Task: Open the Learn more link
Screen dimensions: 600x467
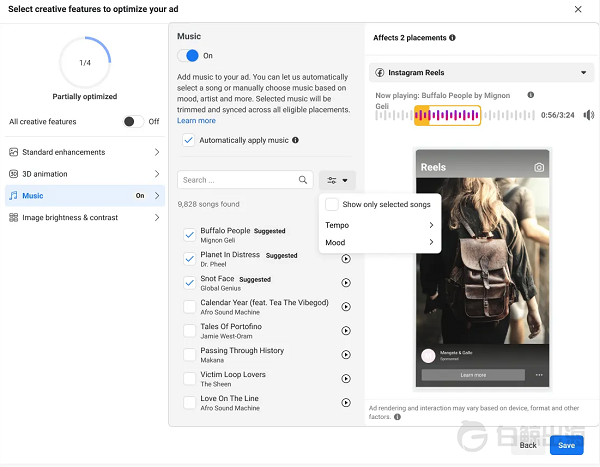Action: pyautogui.click(x=196, y=121)
